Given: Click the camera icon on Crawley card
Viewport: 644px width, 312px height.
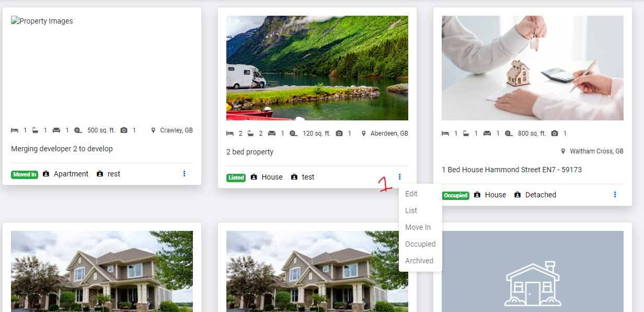Looking at the screenshot, I should (124, 130).
